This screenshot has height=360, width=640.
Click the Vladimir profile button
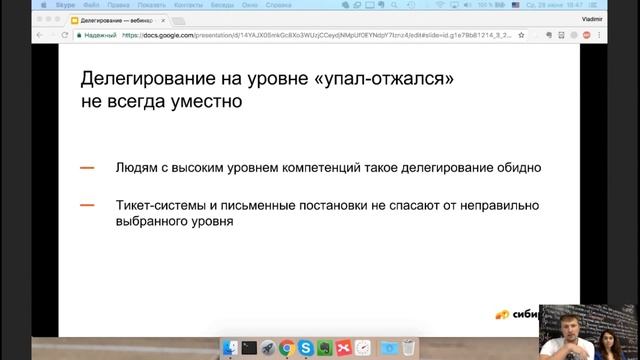click(x=592, y=19)
